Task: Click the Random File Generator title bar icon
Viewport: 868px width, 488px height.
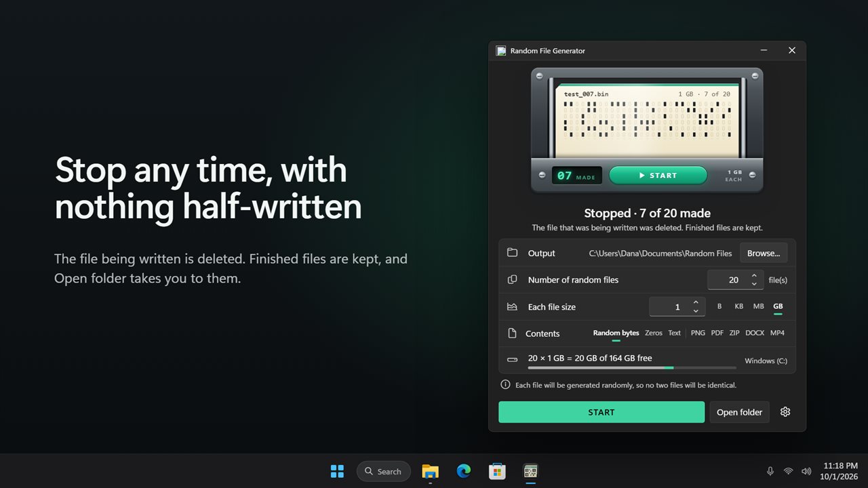Action: point(501,51)
